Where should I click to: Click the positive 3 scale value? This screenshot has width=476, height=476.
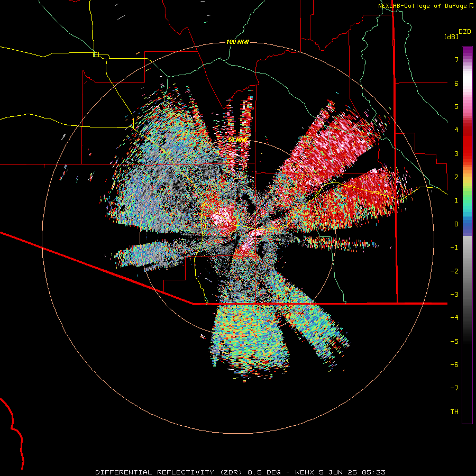tap(456, 153)
